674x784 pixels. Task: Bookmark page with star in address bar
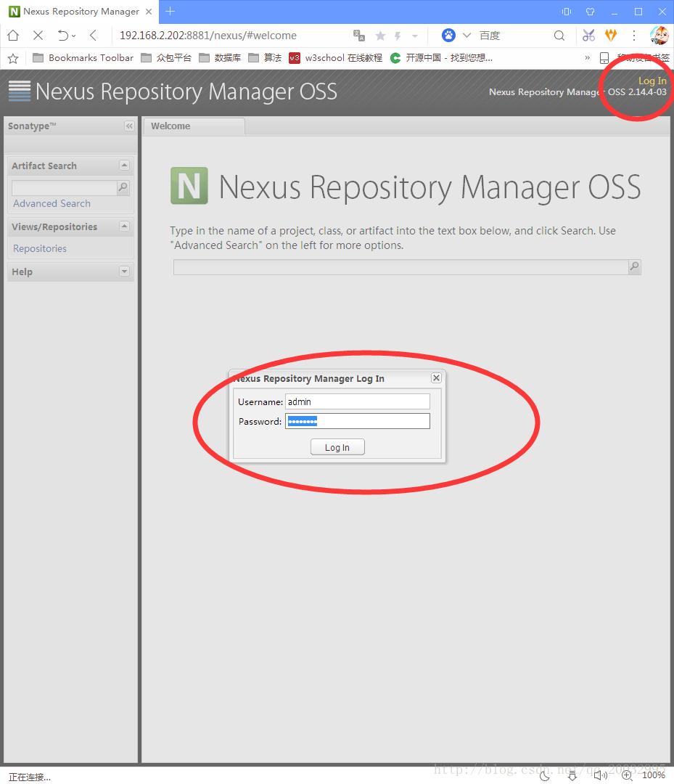click(380, 36)
